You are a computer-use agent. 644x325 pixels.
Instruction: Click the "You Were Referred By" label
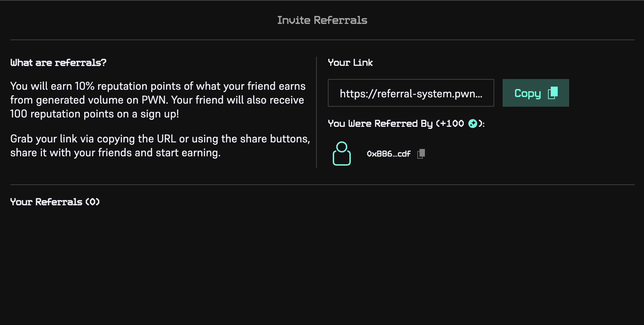click(x=380, y=124)
